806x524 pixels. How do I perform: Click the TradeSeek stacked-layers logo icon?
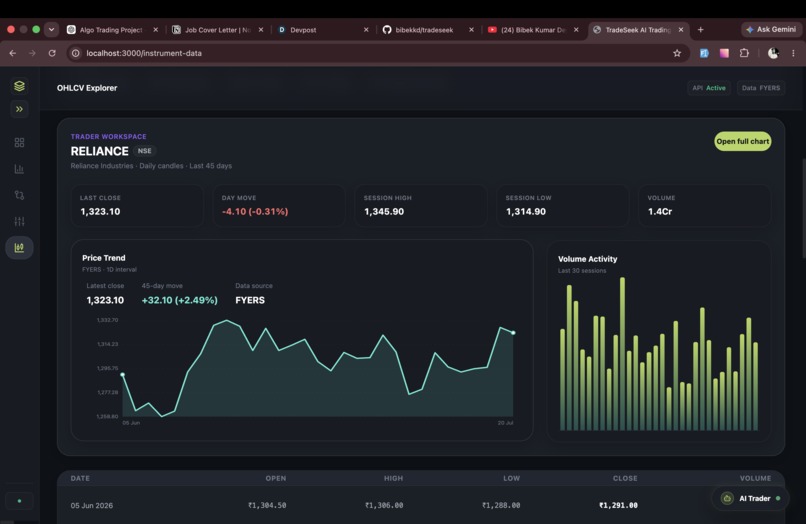20,86
